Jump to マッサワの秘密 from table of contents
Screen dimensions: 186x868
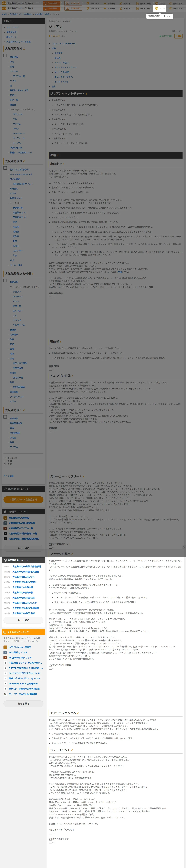tap(61, 72)
